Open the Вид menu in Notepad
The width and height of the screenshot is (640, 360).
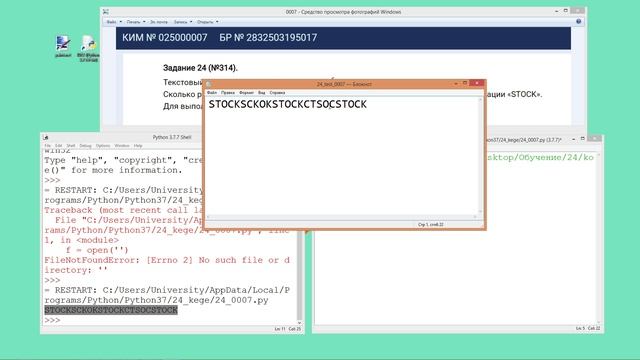(x=262, y=93)
